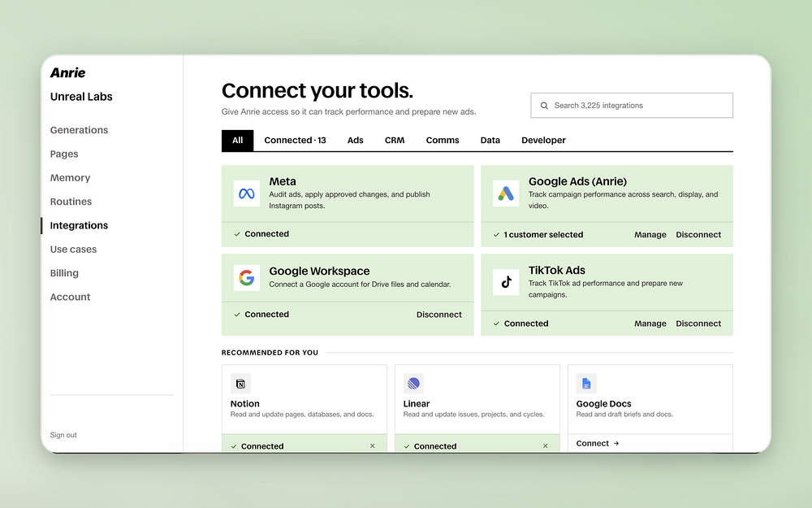Open the Memory section
The width and height of the screenshot is (812, 508).
click(70, 178)
